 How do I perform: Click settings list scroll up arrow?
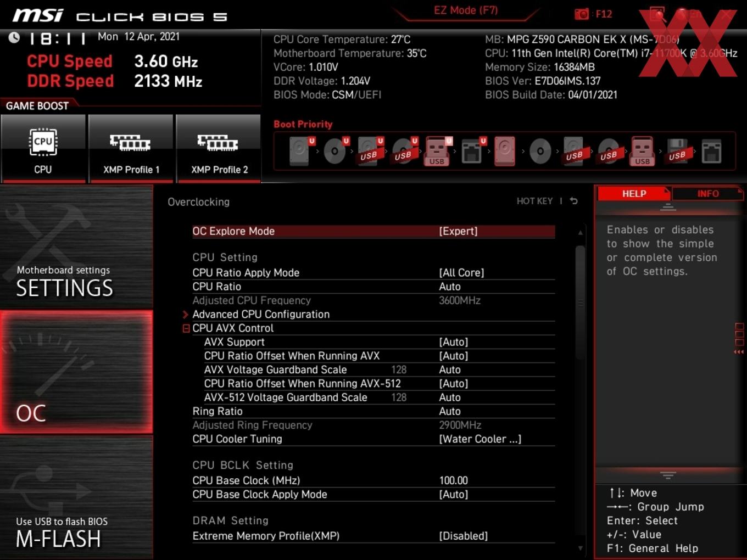point(580,233)
